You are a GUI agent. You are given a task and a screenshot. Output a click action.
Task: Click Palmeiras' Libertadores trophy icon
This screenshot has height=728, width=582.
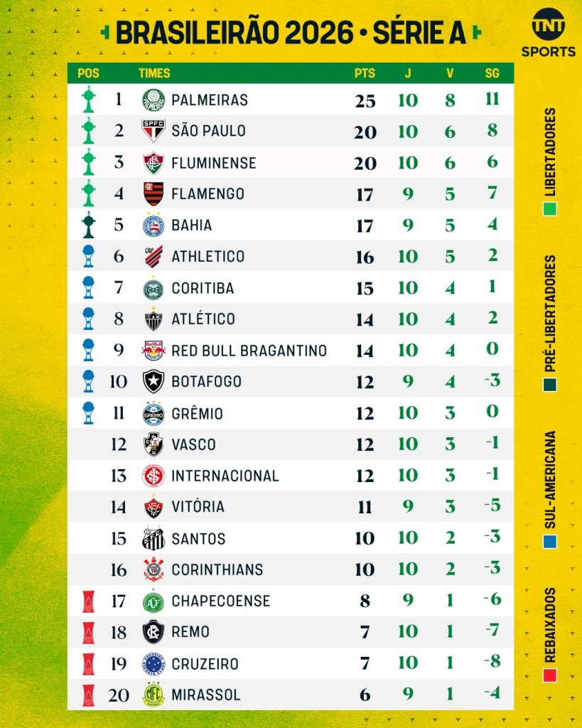click(88, 100)
